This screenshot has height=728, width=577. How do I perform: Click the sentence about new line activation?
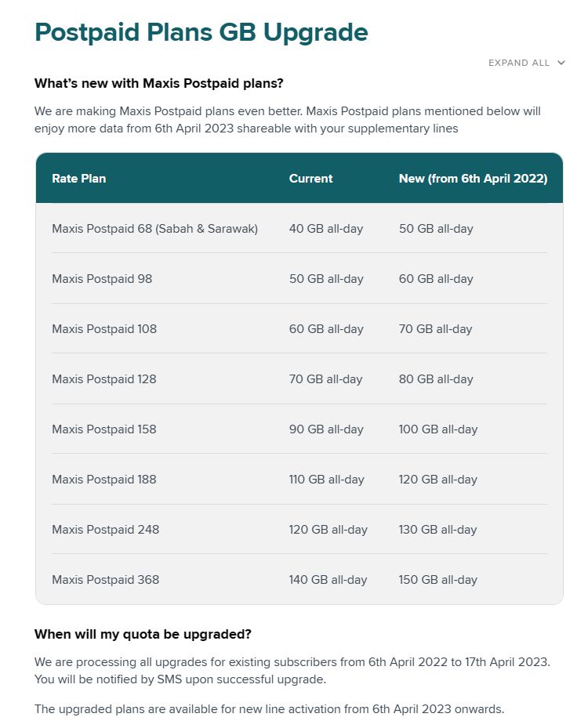269,709
